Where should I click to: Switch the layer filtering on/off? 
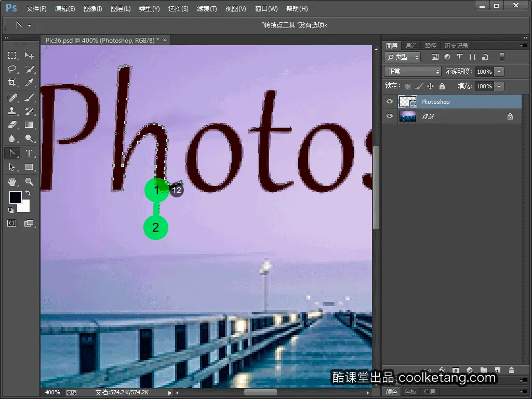[x=502, y=57]
